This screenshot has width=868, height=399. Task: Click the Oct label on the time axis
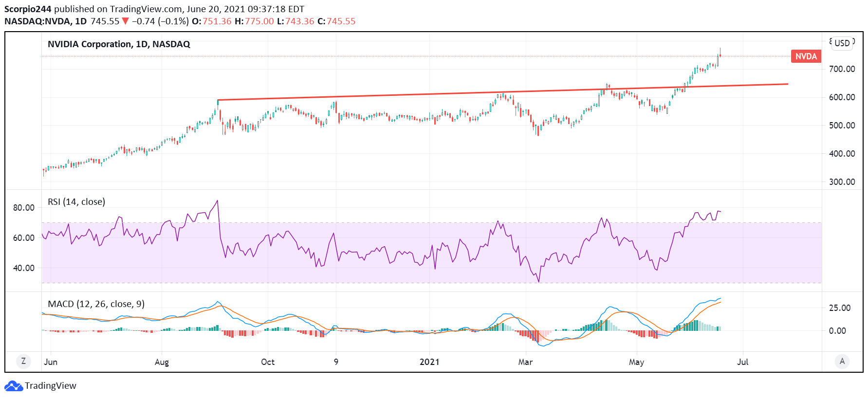click(268, 362)
